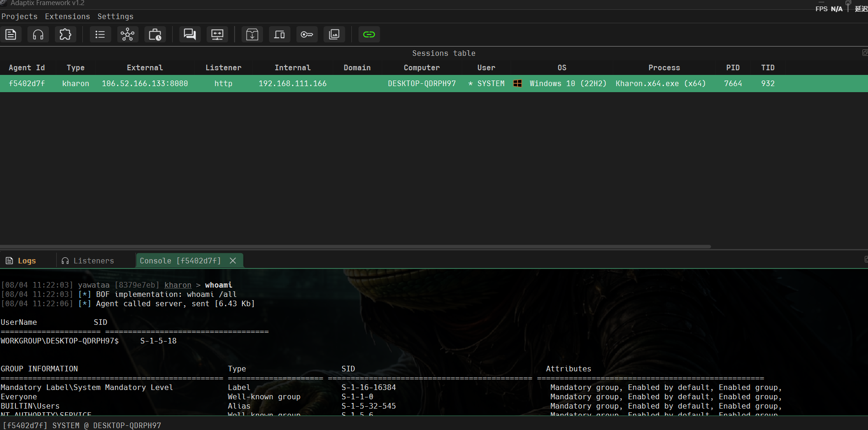Viewport: 868px width, 430px height.
Task: Click the http listener cell
Action: [x=223, y=84]
